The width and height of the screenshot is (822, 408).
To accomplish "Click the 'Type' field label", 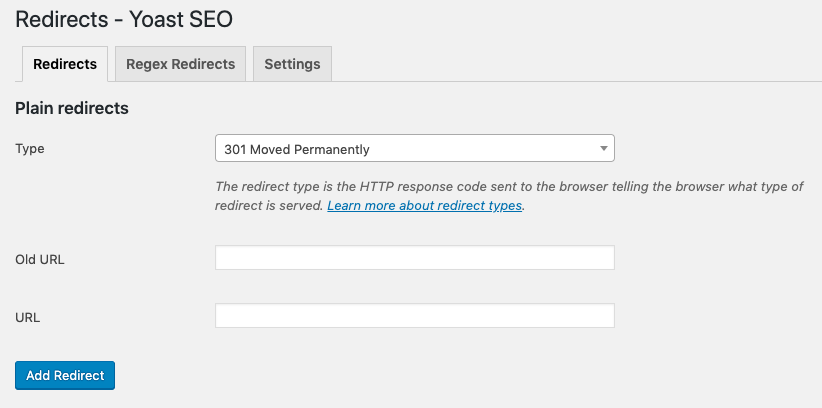I will (x=30, y=149).
